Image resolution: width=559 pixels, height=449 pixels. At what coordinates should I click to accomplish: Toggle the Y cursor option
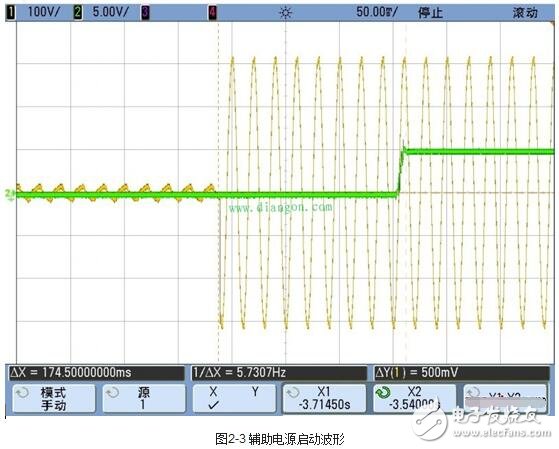point(255,392)
